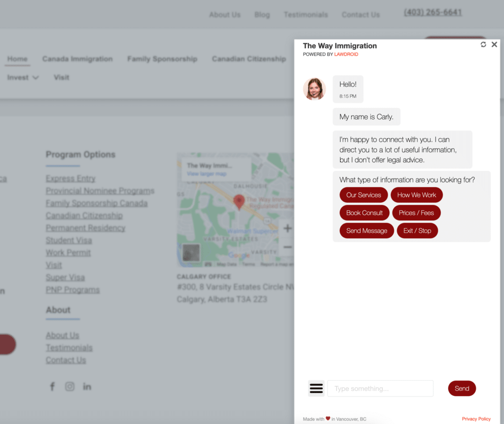This screenshot has height=424, width=504.
Task: Click Carly's avatar picture
Action: pos(314,89)
